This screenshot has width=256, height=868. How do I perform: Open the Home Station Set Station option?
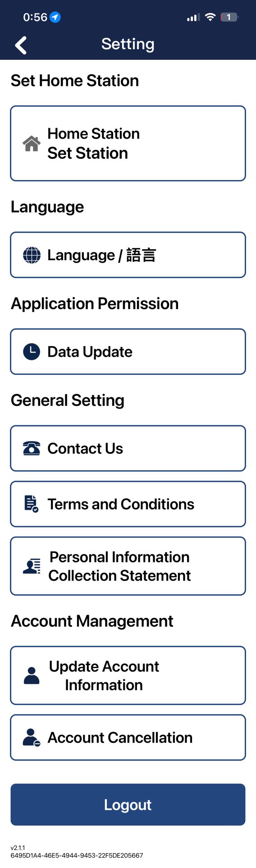click(128, 144)
